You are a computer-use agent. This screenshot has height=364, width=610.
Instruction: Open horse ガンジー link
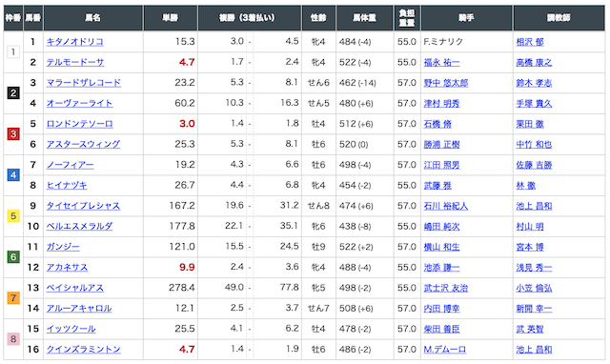click(63, 247)
